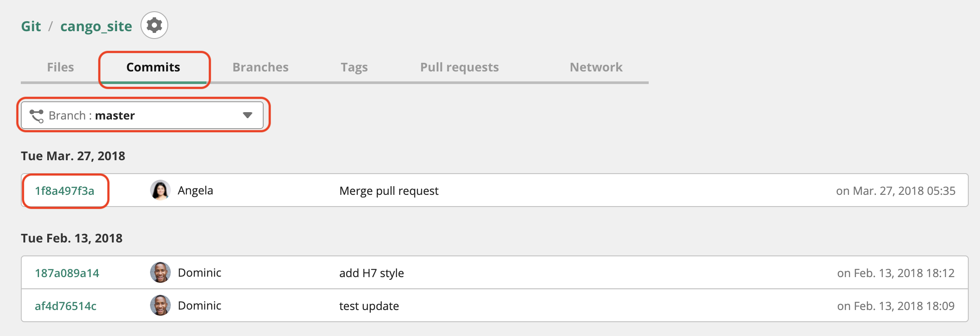Open commit 1f8a497f3a
The width and height of the screenshot is (980, 336).
pyautogui.click(x=65, y=191)
